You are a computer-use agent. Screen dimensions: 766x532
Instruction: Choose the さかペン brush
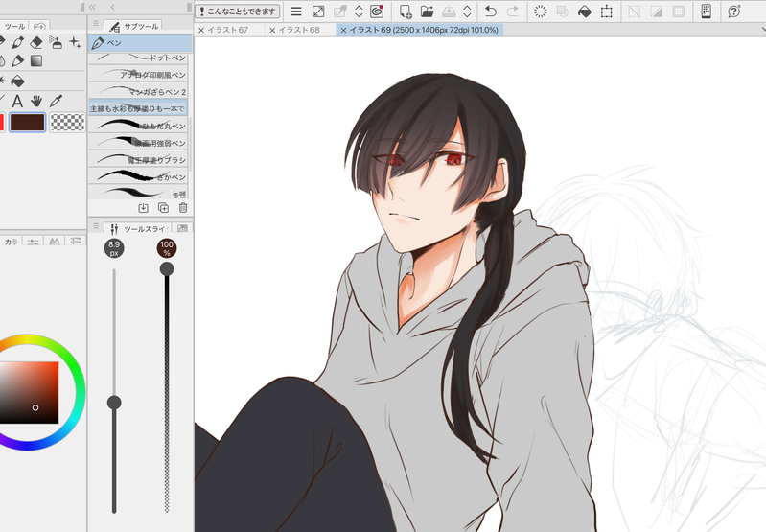point(138,176)
